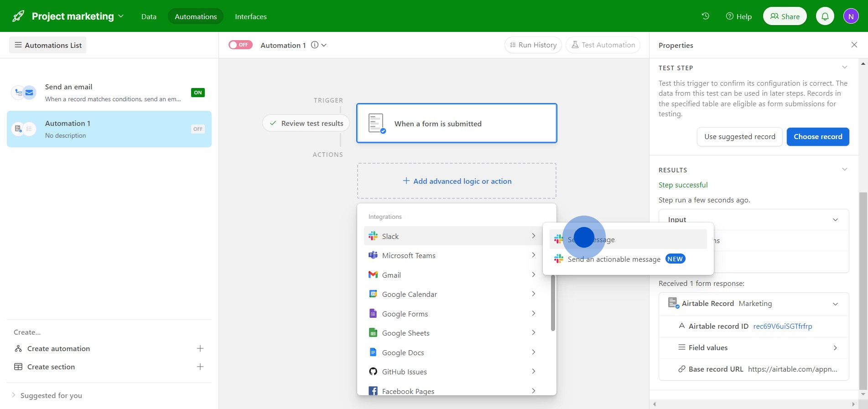868x409 pixels.
Task: Click the Airtable Record icon
Action: [673, 303]
